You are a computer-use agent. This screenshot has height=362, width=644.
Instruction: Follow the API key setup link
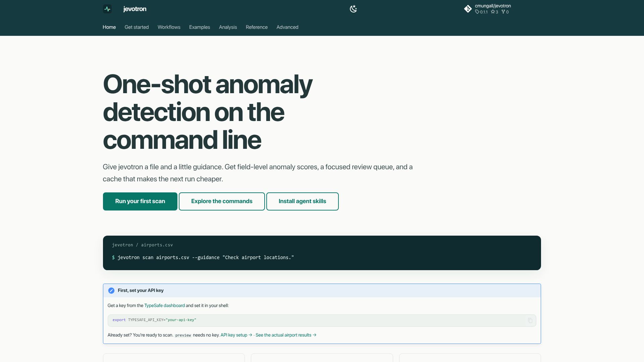236,335
